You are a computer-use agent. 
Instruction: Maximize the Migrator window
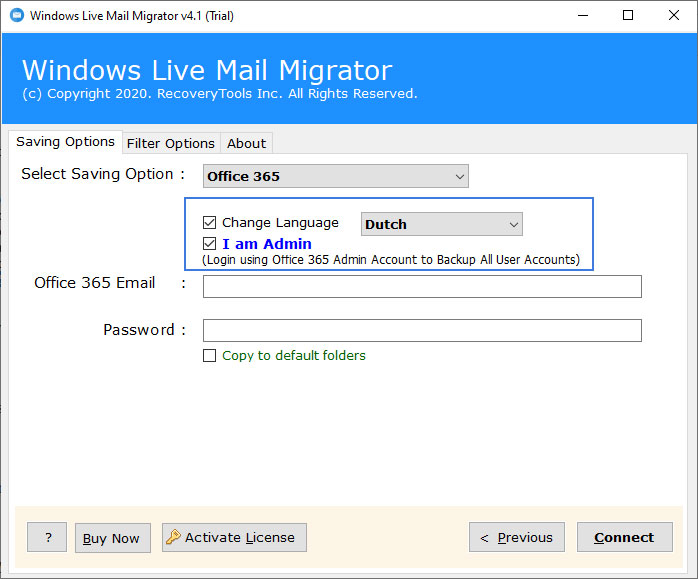628,16
